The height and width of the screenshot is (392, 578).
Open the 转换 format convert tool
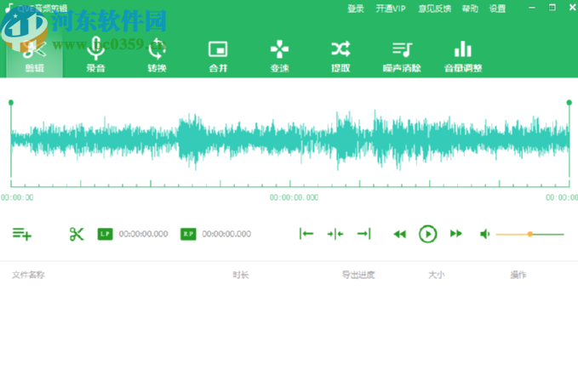tap(157, 56)
